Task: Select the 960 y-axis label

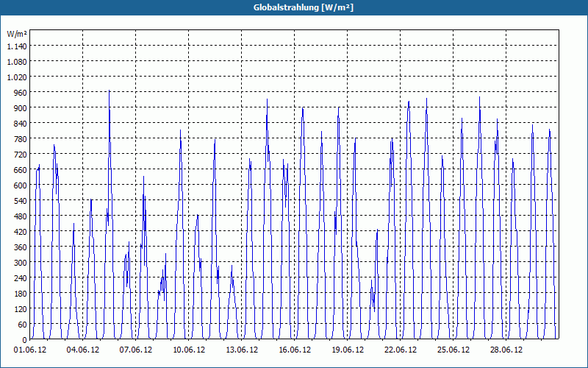Action: click(x=21, y=93)
